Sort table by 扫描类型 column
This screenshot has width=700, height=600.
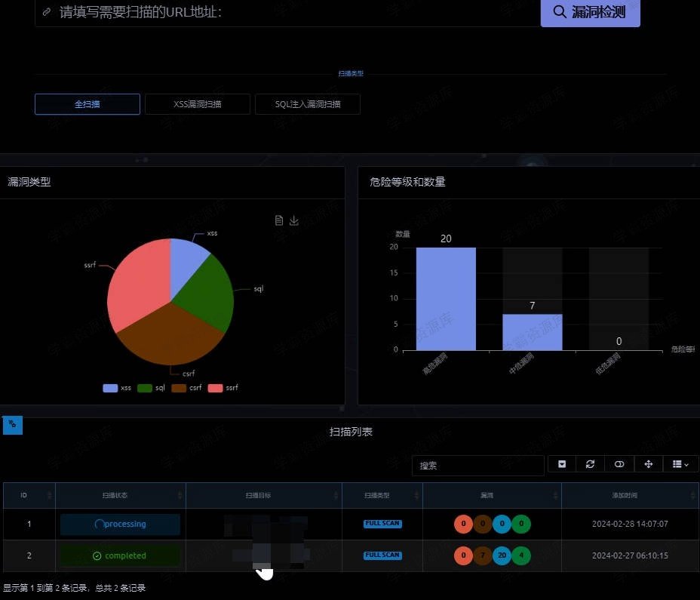(382, 495)
